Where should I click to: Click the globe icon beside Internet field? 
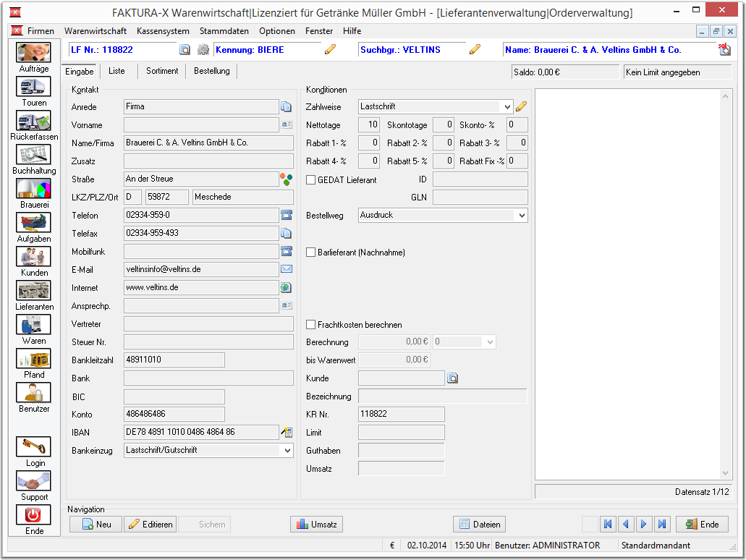click(286, 287)
